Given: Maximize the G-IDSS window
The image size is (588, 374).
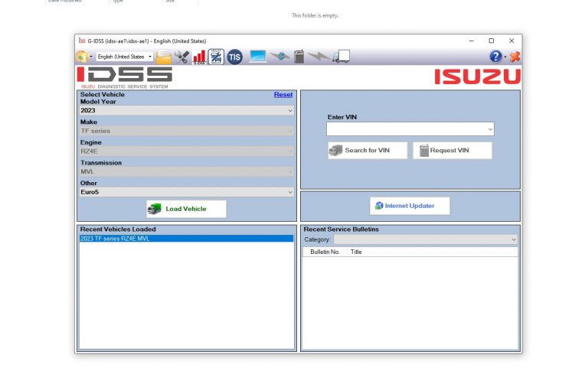Looking at the screenshot, I should click(x=492, y=41).
